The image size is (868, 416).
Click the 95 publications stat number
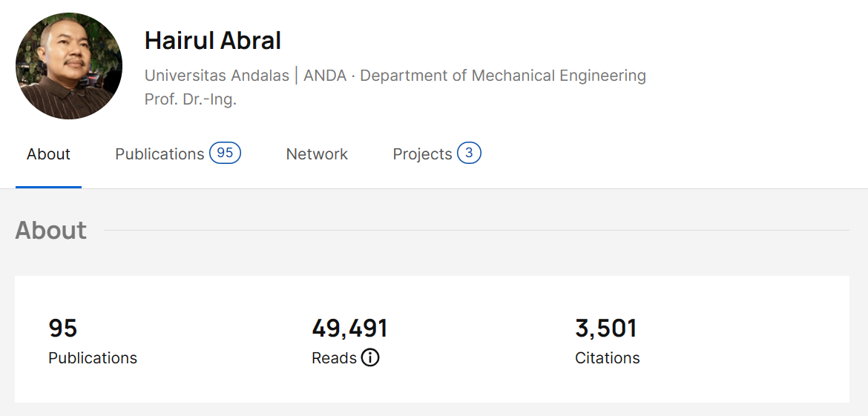pyautogui.click(x=63, y=328)
